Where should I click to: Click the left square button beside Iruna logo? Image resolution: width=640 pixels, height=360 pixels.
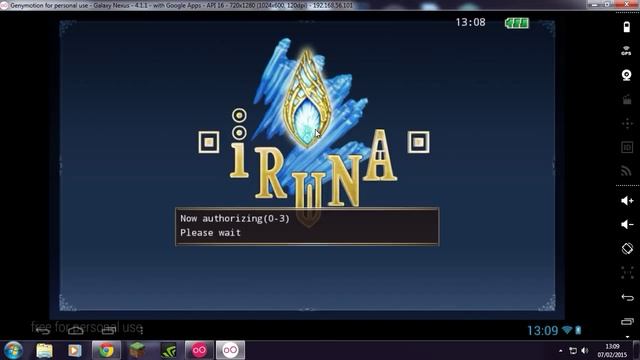pos(209,142)
